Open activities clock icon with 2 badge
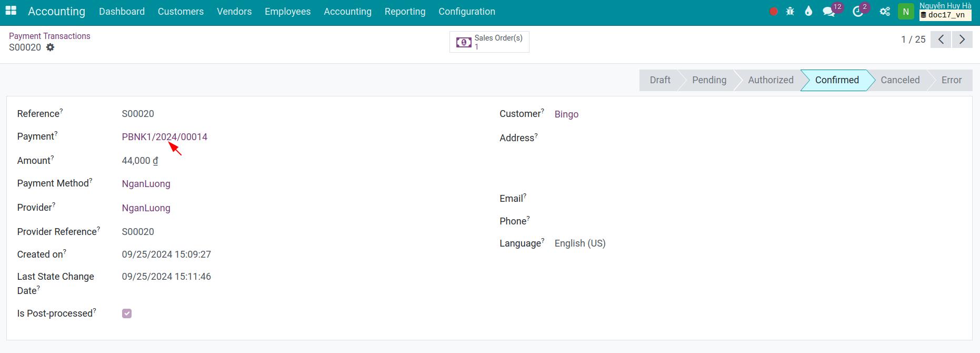 (x=858, y=12)
